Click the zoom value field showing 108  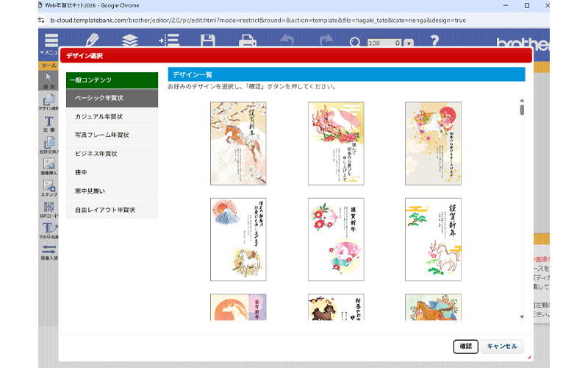pyautogui.click(x=383, y=43)
